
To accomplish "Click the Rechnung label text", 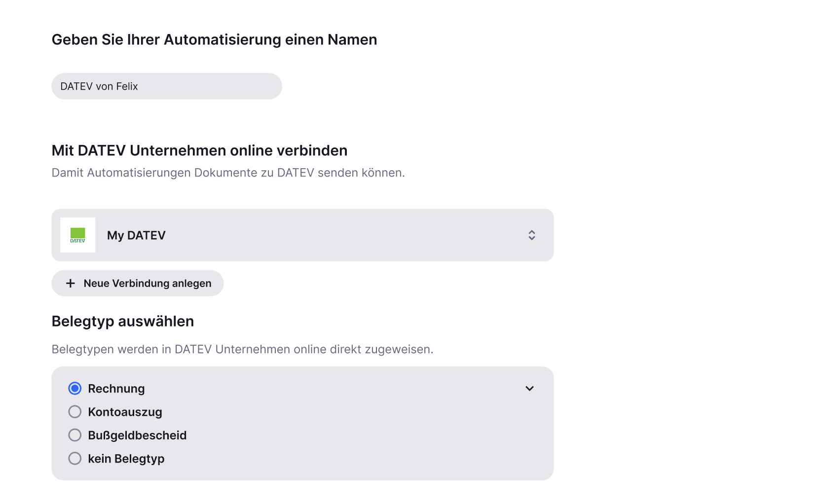I will point(116,389).
